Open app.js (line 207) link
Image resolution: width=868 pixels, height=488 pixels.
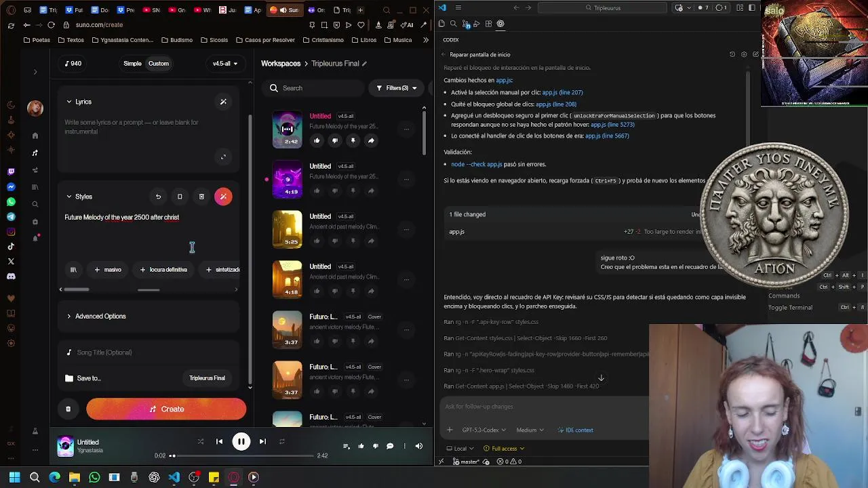562,92
